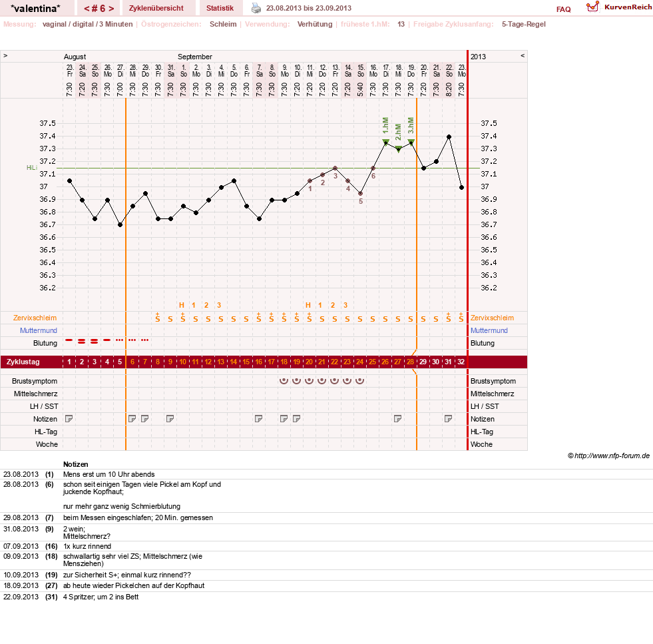The image size is (653, 644).
Task: Open note icon on cycle day 27
Action: [x=397, y=419]
